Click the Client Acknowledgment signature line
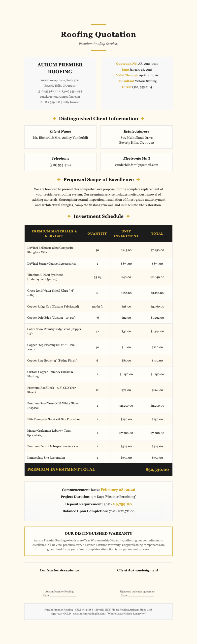 (x=137, y=588)
